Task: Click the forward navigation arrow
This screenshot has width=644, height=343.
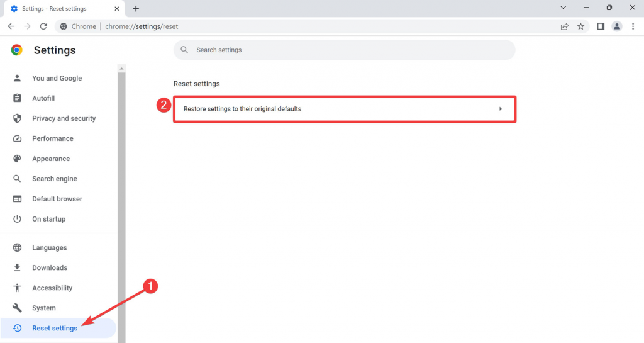Action: [x=27, y=26]
